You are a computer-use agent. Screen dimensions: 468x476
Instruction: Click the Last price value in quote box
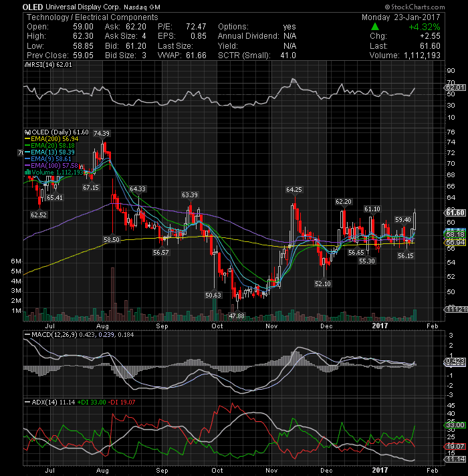tap(430, 46)
